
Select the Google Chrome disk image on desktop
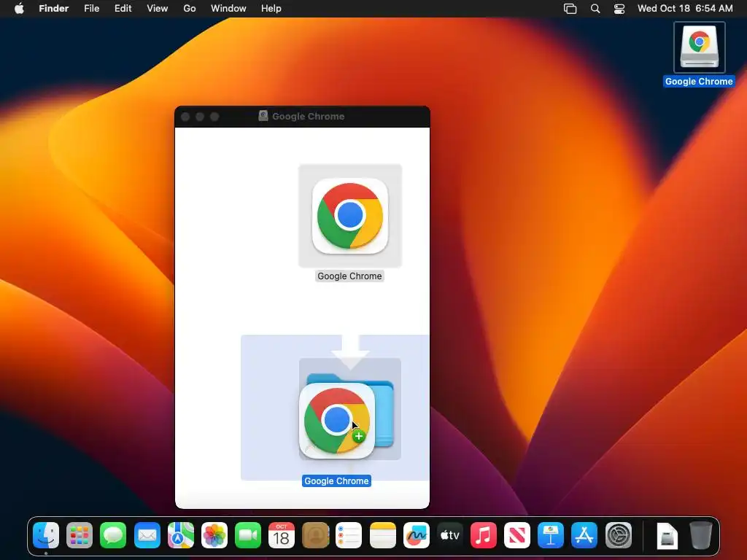pyautogui.click(x=699, y=47)
